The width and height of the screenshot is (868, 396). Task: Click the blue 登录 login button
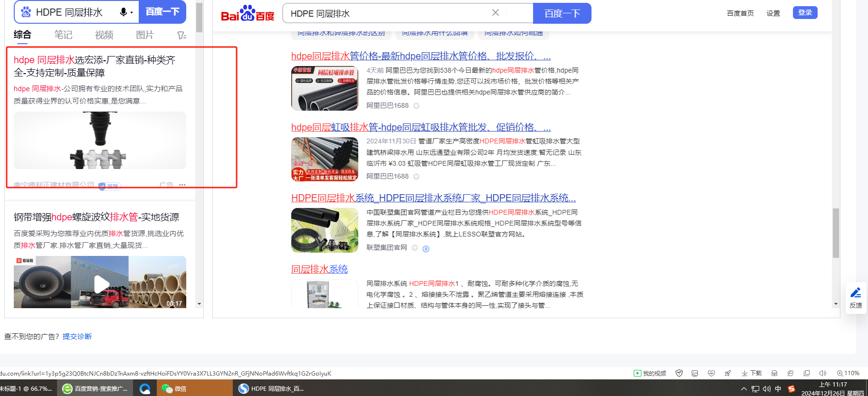pyautogui.click(x=805, y=13)
